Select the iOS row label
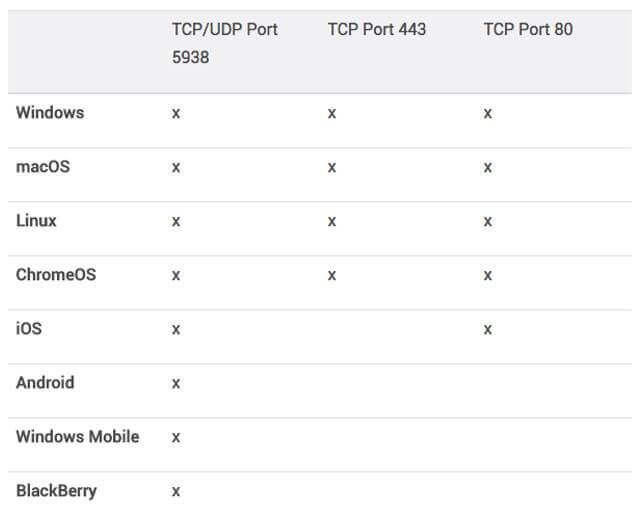Viewport: 640px width, 521px height. [x=29, y=328]
